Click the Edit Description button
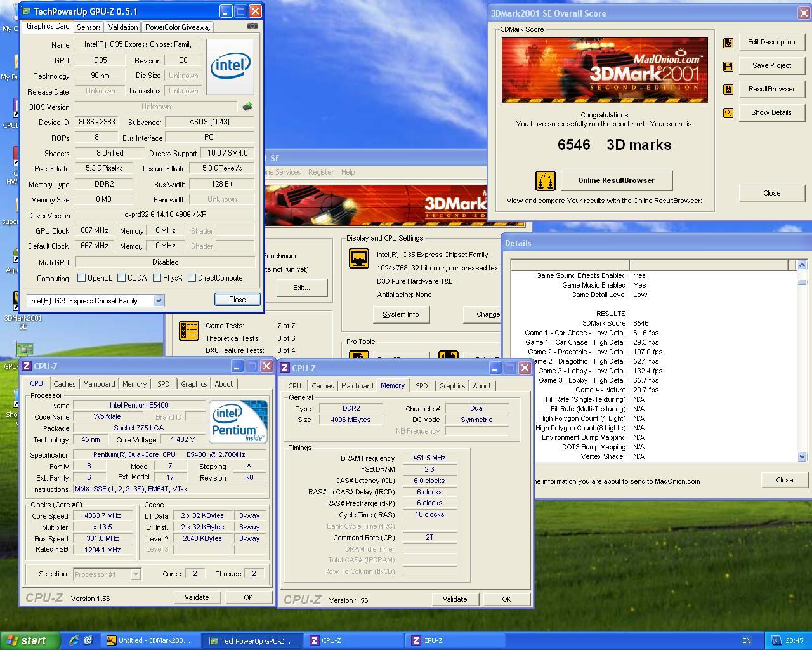 771,43
